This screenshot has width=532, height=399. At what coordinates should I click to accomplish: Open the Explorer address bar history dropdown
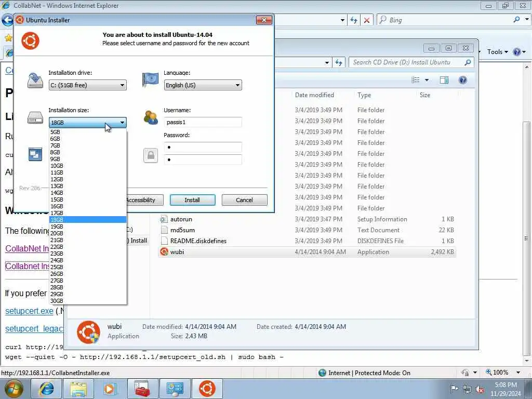coord(327,62)
